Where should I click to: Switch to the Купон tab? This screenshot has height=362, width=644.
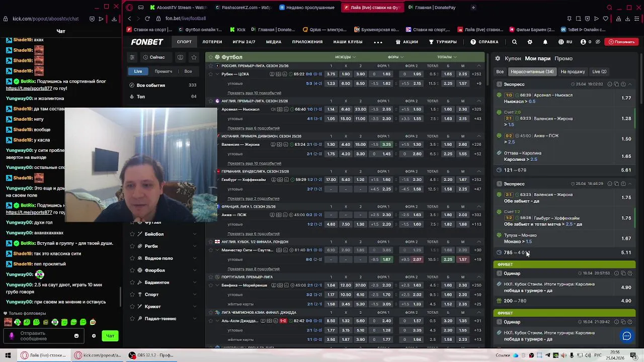click(x=513, y=59)
